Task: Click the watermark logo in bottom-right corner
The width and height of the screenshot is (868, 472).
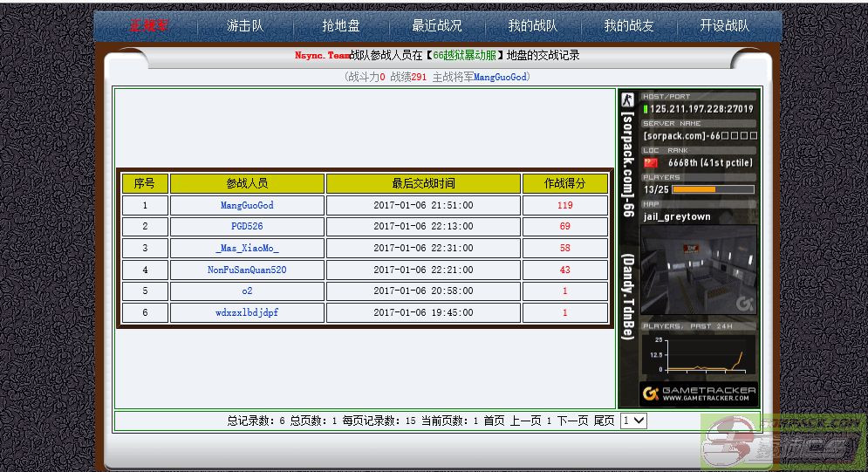Action: pyautogui.click(x=783, y=442)
